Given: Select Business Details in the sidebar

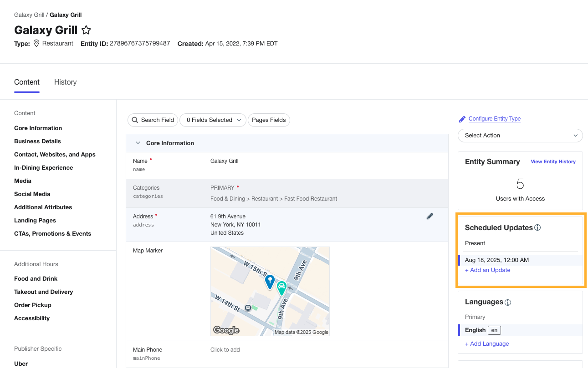Looking at the screenshot, I should [x=37, y=141].
